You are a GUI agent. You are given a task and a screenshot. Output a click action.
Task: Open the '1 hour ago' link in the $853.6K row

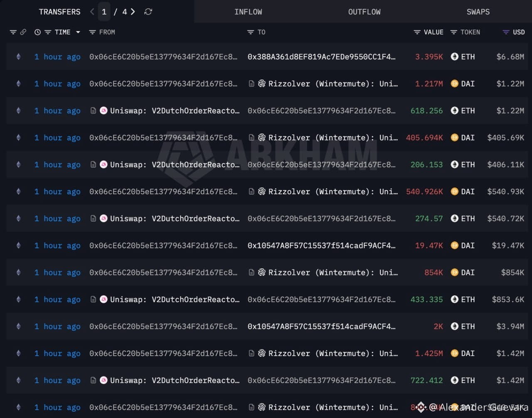(x=57, y=300)
